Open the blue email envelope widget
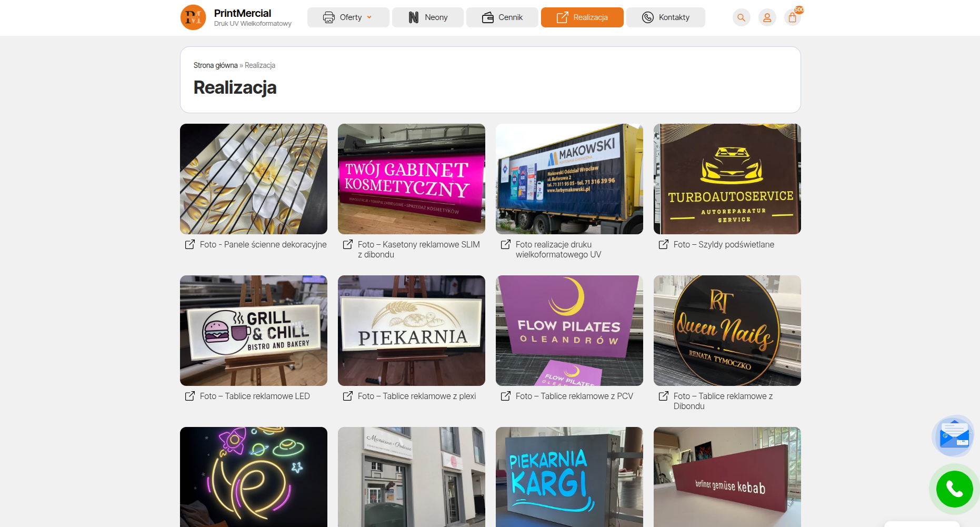 pyautogui.click(x=954, y=435)
